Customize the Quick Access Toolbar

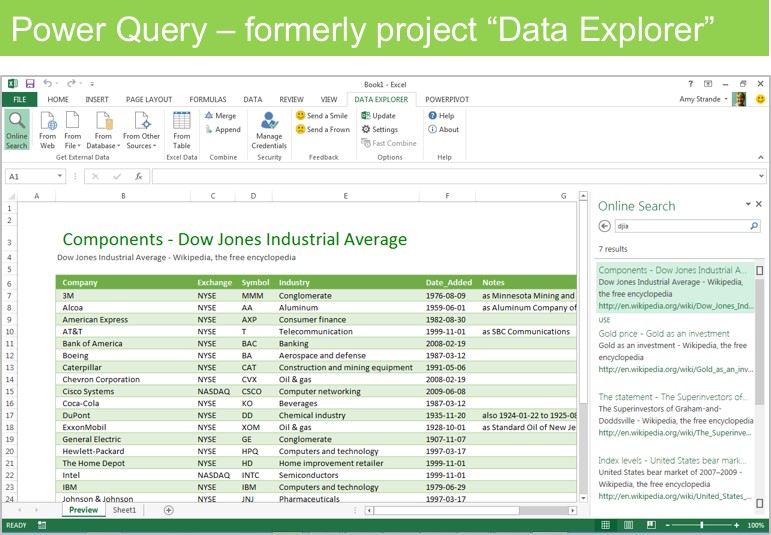pyautogui.click(x=92, y=84)
